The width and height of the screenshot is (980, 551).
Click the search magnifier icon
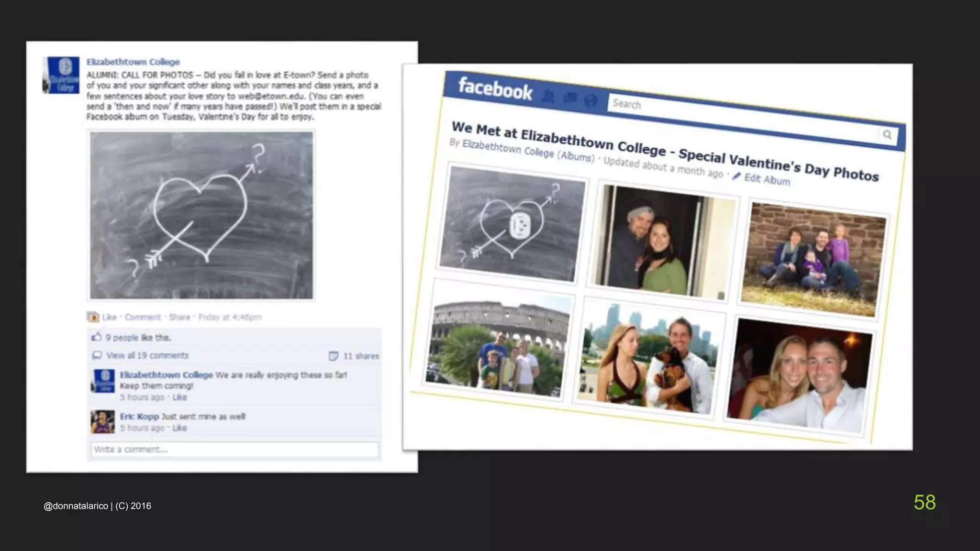(x=887, y=135)
